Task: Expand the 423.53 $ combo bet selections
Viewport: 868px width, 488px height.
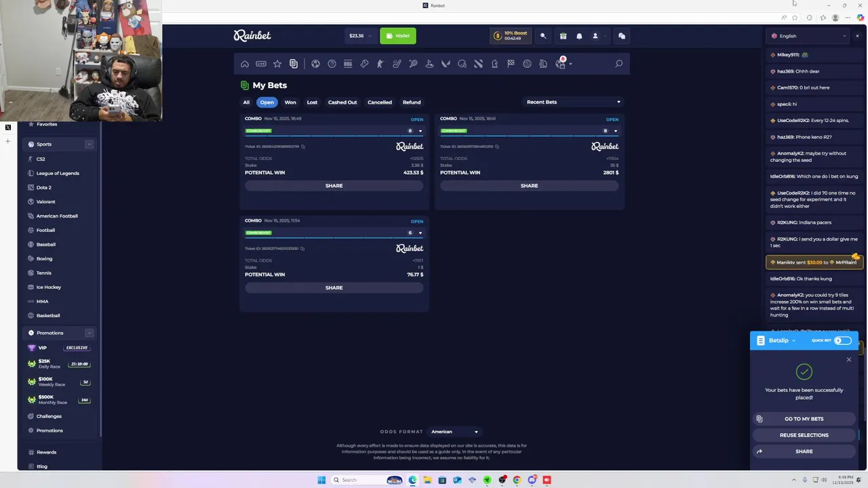Action: tap(420, 131)
